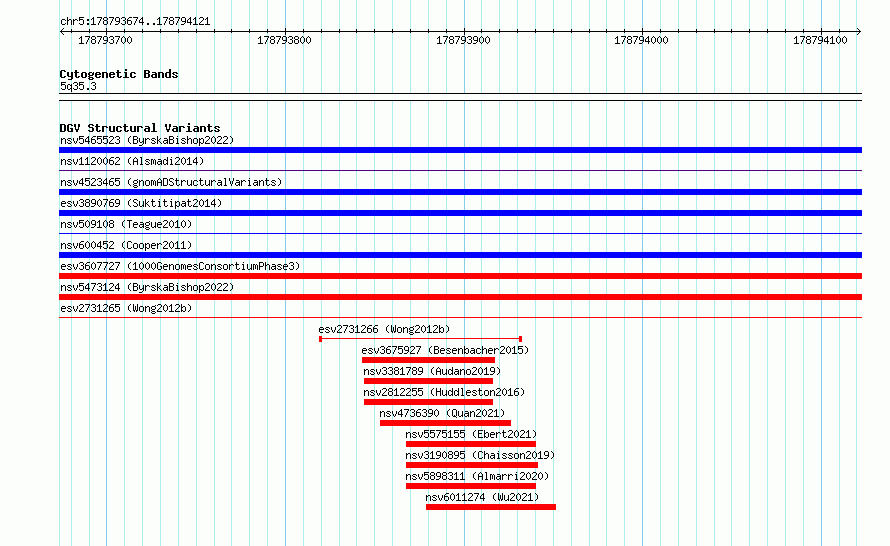Click thin red bracket line under esv2731266
The width and height of the screenshot is (890, 546).
pyautogui.click(x=421, y=339)
